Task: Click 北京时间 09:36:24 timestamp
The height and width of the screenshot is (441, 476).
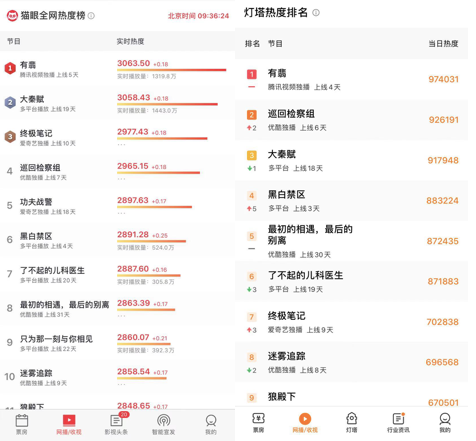Action: tap(198, 16)
